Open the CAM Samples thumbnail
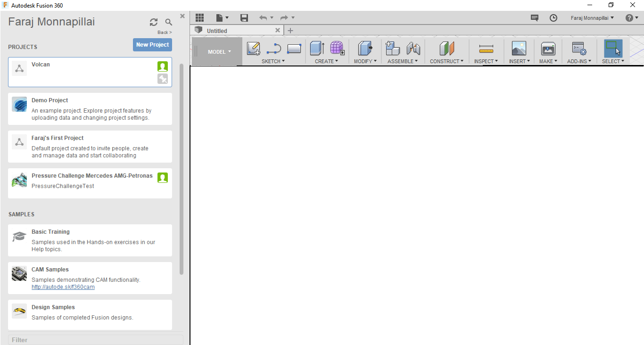The width and height of the screenshot is (644, 345). (x=19, y=273)
